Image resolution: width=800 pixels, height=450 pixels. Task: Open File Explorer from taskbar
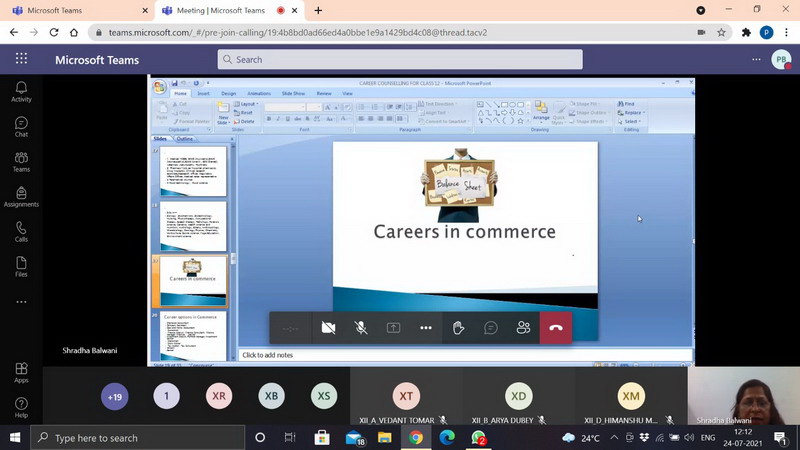[x=385, y=438]
